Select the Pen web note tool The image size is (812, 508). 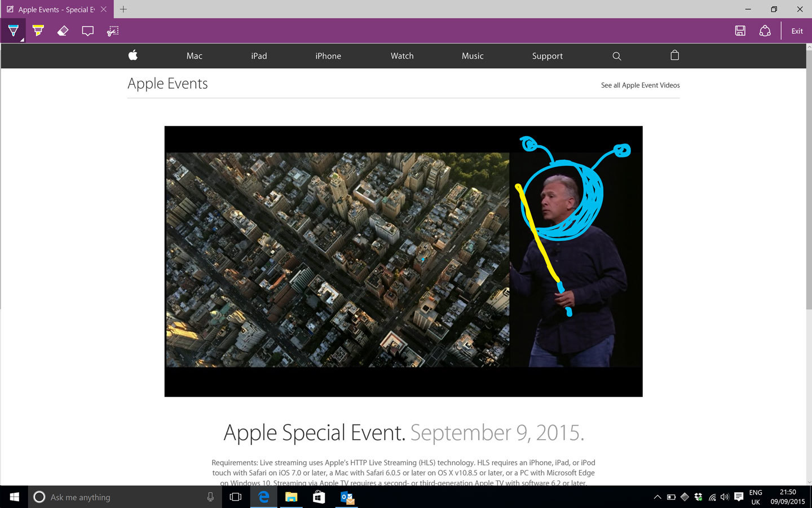click(13, 31)
